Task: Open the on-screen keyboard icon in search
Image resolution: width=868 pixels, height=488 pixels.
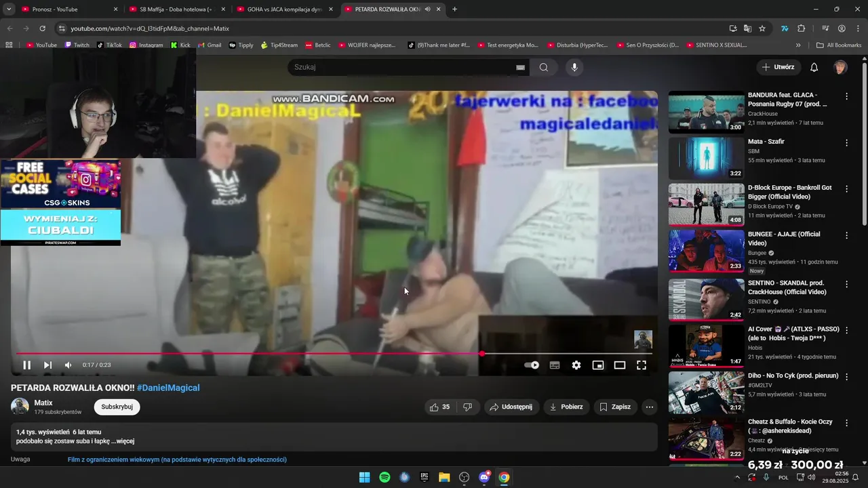Action: [521, 67]
